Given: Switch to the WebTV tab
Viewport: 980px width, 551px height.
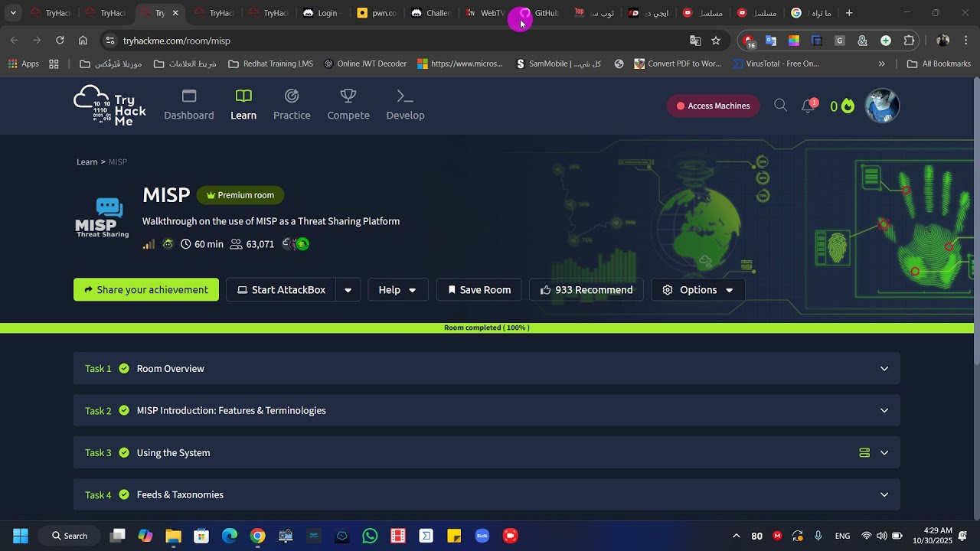Looking at the screenshot, I should [x=485, y=13].
